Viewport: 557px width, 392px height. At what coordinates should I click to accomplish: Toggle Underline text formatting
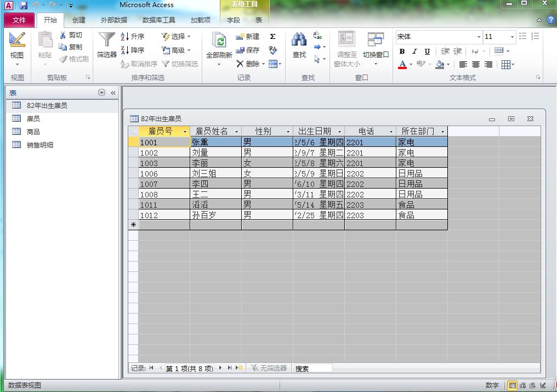tap(427, 52)
